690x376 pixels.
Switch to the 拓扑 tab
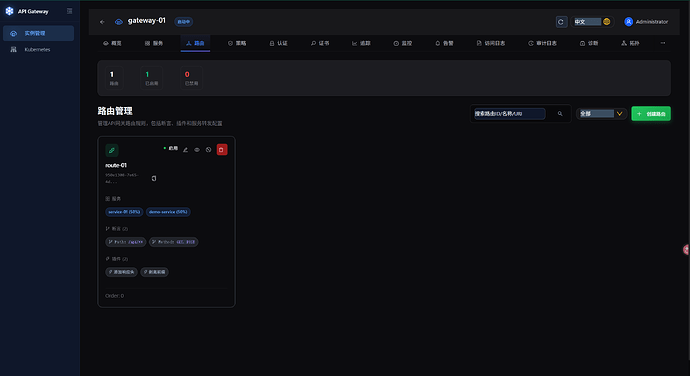(x=630, y=43)
